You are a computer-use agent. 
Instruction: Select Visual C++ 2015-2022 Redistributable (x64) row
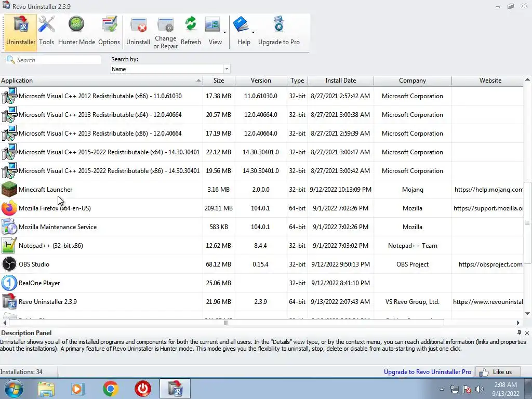click(x=262, y=152)
